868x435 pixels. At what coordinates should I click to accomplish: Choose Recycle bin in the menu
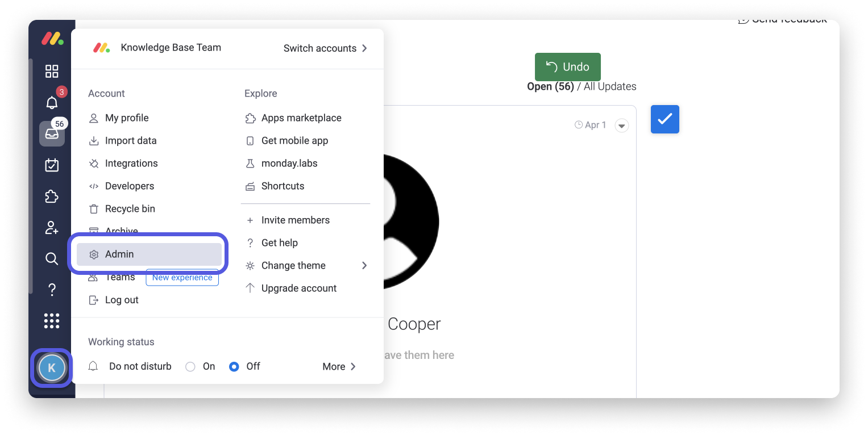pyautogui.click(x=130, y=209)
